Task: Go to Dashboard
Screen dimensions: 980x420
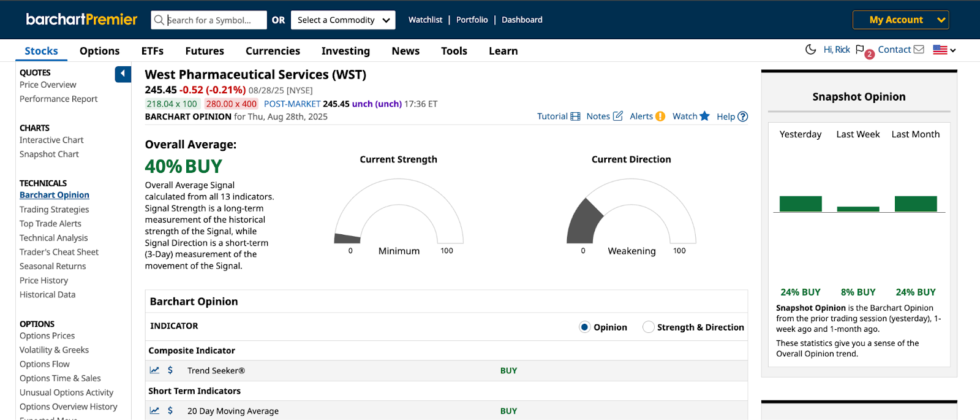Action: click(522, 20)
